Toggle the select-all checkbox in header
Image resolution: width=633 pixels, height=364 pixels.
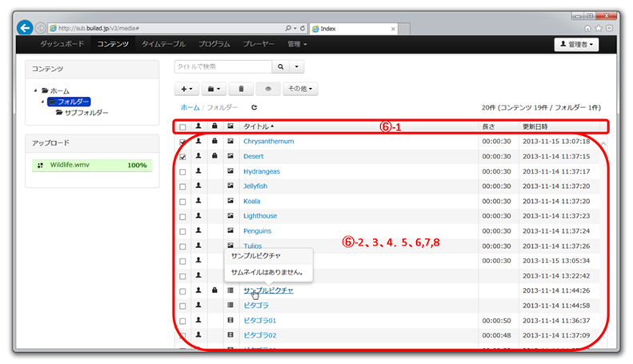182,127
